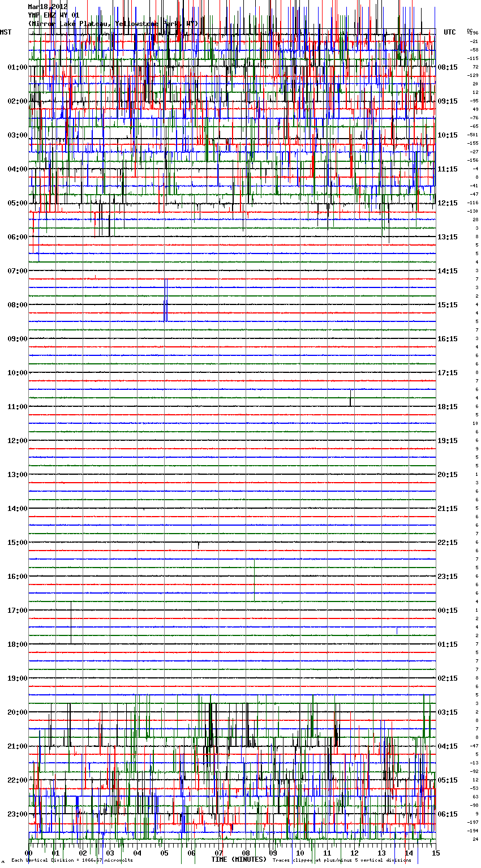Click the 'TIME (MINUTES)' axis title
This screenshot has height=868, width=481.
click(x=239, y=860)
